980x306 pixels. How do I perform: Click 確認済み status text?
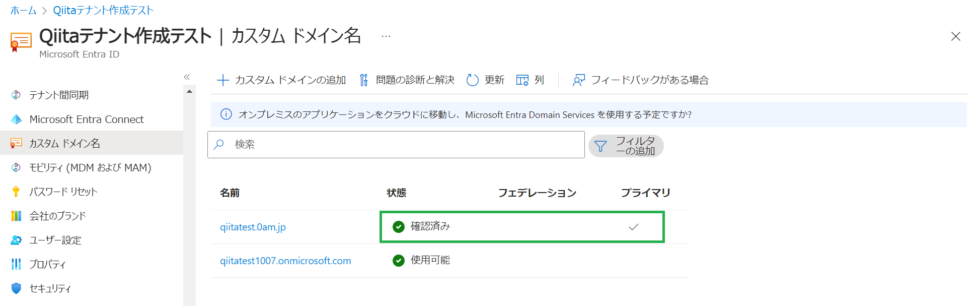tap(430, 226)
